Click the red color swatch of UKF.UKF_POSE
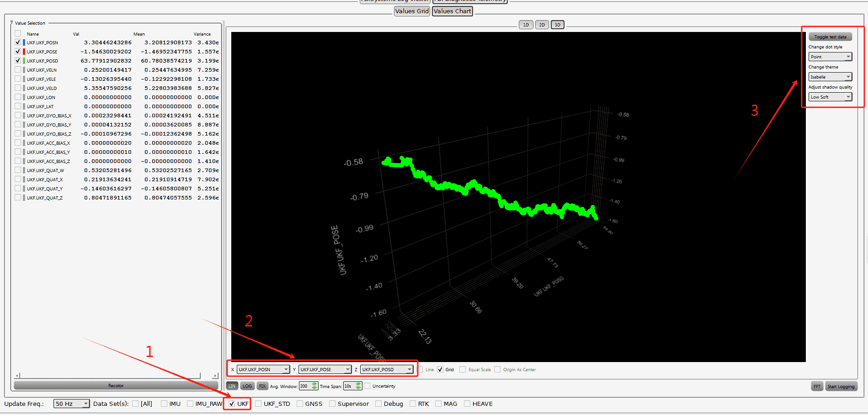The width and height of the screenshot is (868, 415). [x=24, y=52]
